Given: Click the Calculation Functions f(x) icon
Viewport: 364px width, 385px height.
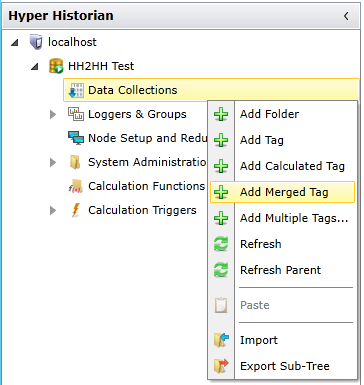Looking at the screenshot, I should point(76,186).
